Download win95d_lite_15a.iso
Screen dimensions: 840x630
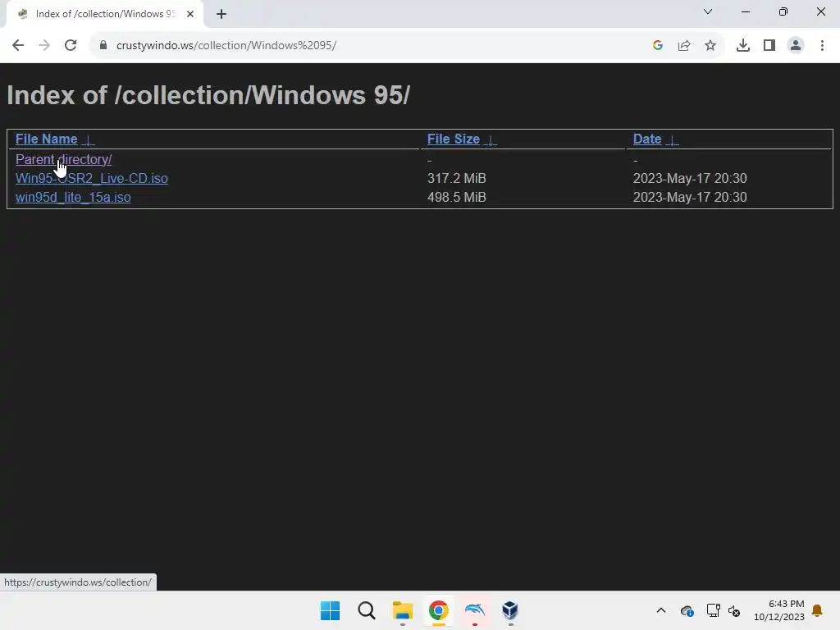point(73,197)
